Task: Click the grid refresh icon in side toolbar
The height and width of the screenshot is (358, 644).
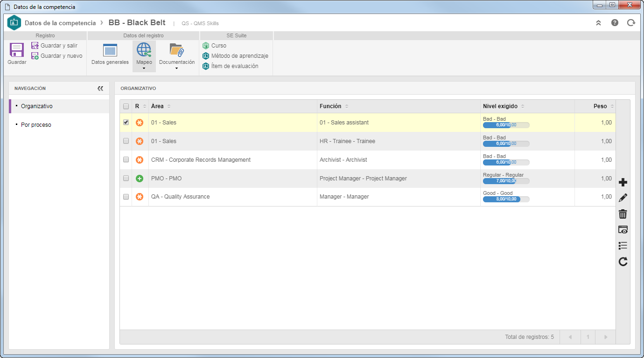Action: click(x=623, y=262)
